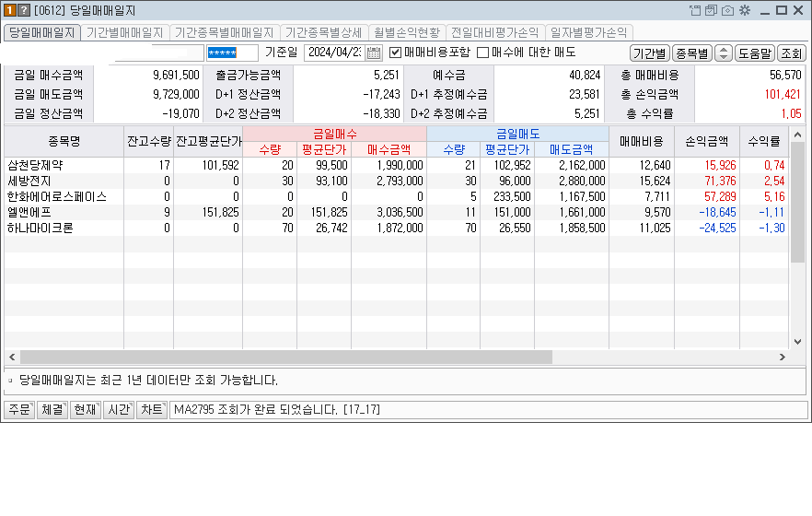Image resolution: width=812 pixels, height=516 pixels.
Task: Click the settings gear icon in title bar
Action: pos(744,10)
